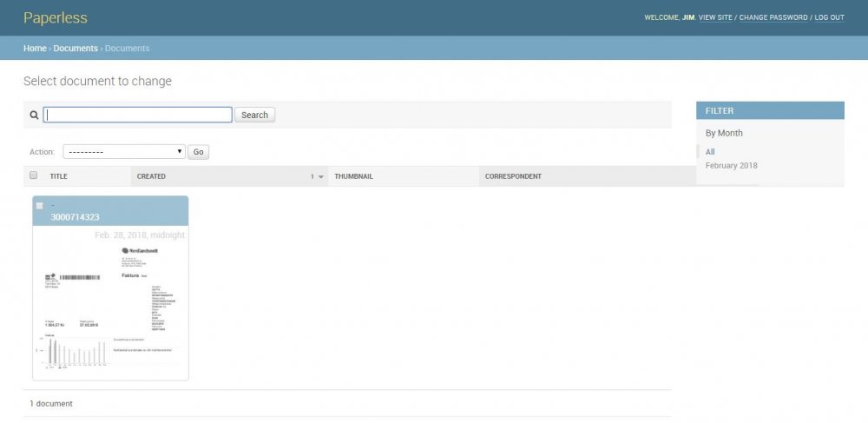Click the "Select document to change" heading
This screenshot has height=423, width=868.
click(97, 82)
